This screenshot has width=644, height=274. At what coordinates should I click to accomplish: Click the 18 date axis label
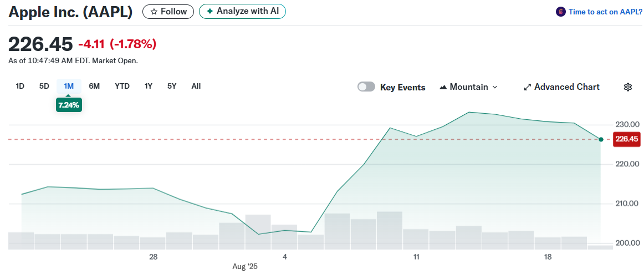548,257
